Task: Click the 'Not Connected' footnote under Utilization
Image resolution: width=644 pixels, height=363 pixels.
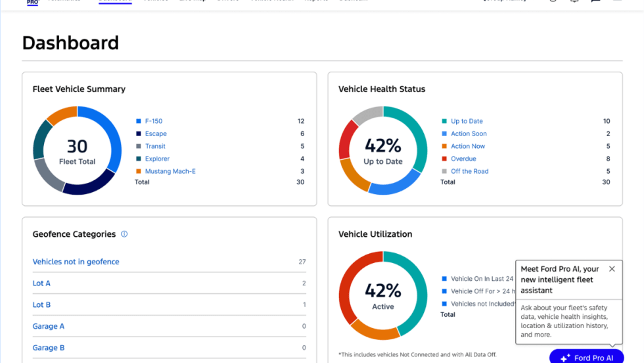Action: pyautogui.click(x=417, y=354)
